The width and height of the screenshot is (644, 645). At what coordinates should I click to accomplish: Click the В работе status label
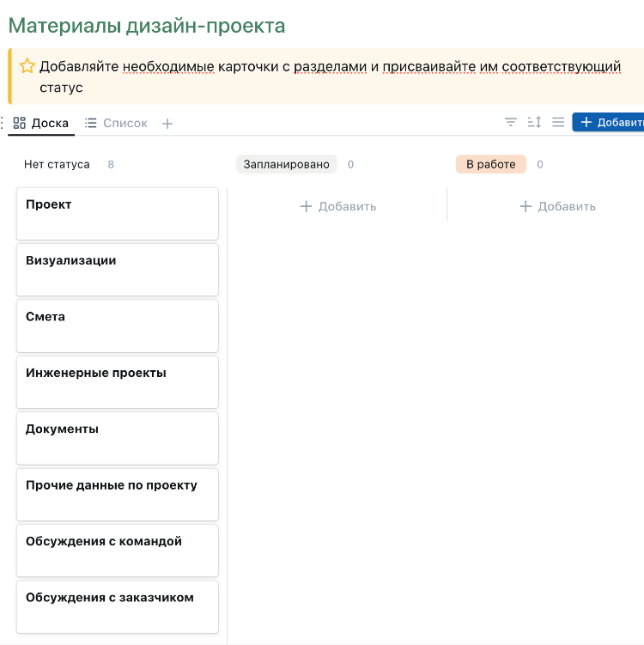tap(490, 164)
